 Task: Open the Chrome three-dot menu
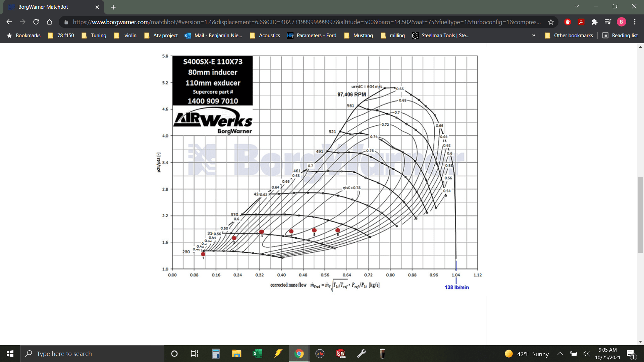(x=635, y=22)
